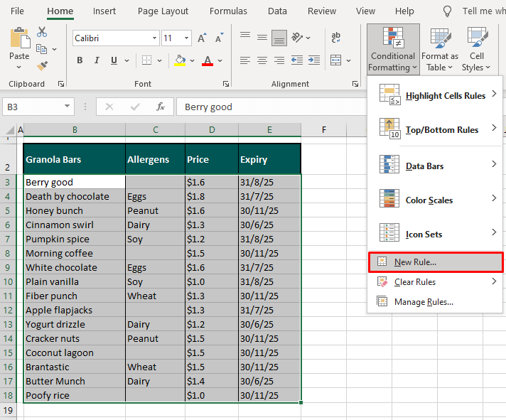The width and height of the screenshot is (506, 420).
Task: Expand the Merge & Center dropdown arrow
Action: 348,60
